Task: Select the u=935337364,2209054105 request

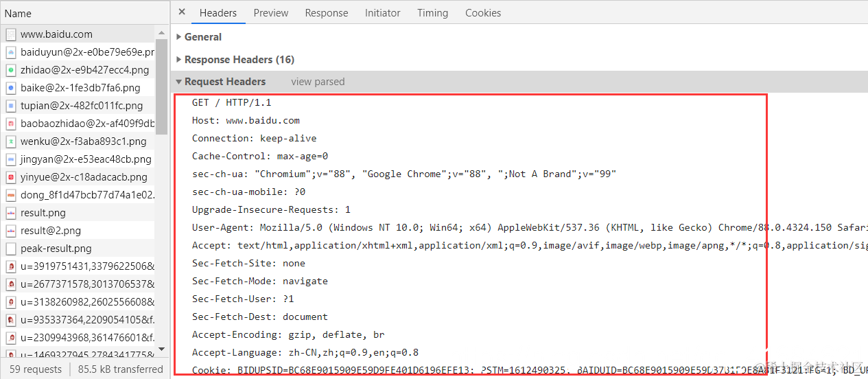Action: tap(78, 320)
